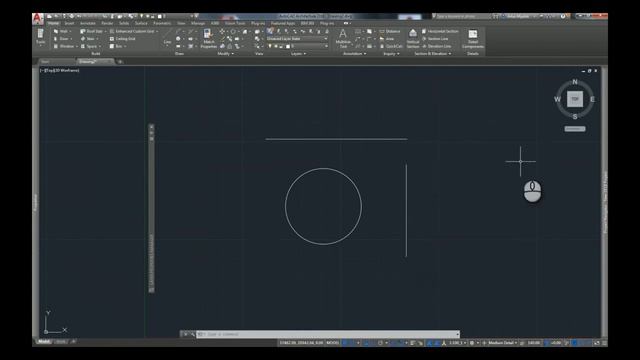Open Detail Components
640x360 pixels.
473,39
